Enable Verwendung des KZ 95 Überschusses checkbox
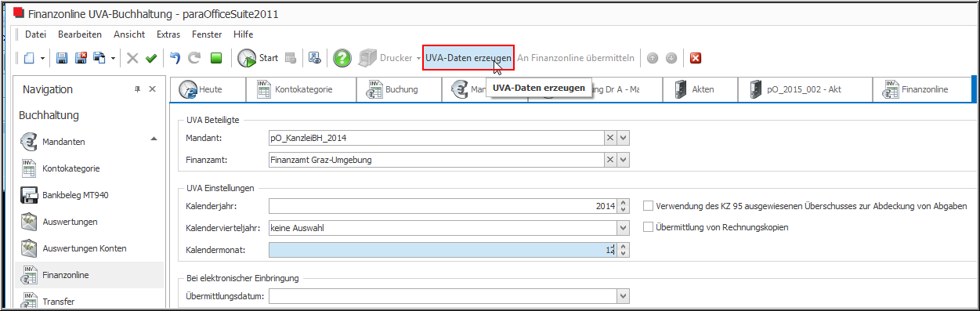980x311 pixels. pos(648,206)
